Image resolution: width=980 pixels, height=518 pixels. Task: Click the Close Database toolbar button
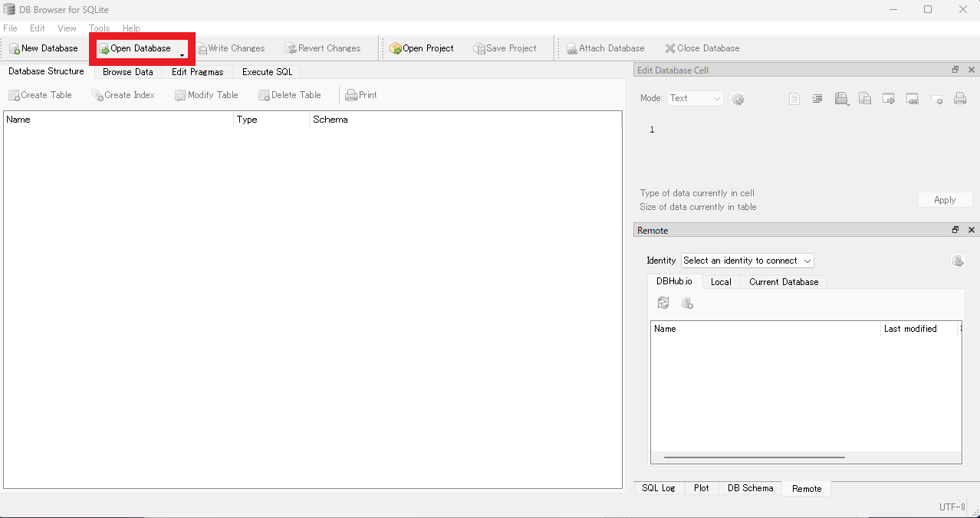(x=702, y=48)
